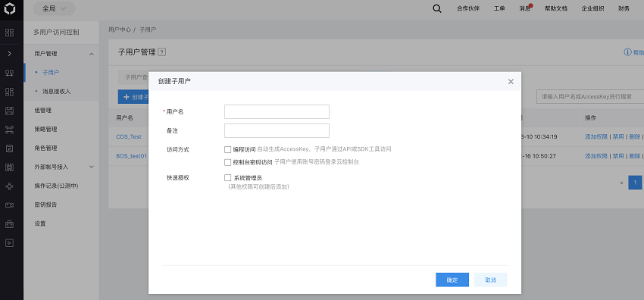Click the question mark beside 子用户管理
Image resolution: width=644 pixels, height=300 pixels.
click(162, 52)
